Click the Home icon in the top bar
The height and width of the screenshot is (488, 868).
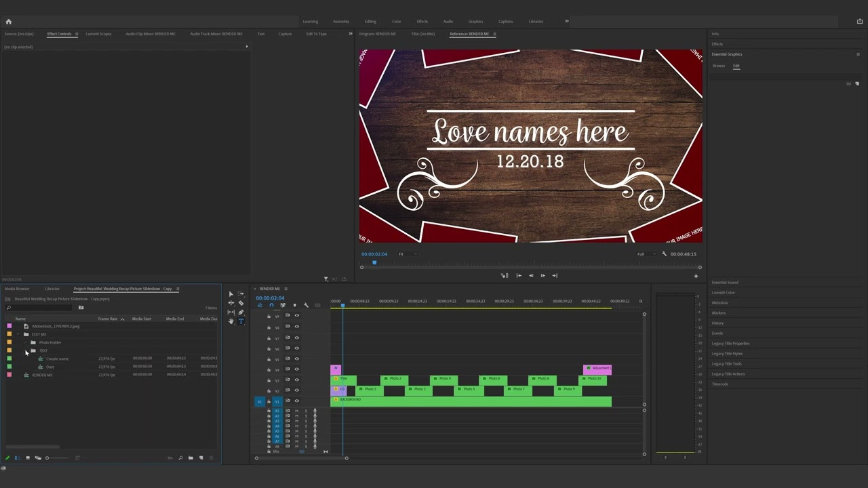tap(8, 22)
